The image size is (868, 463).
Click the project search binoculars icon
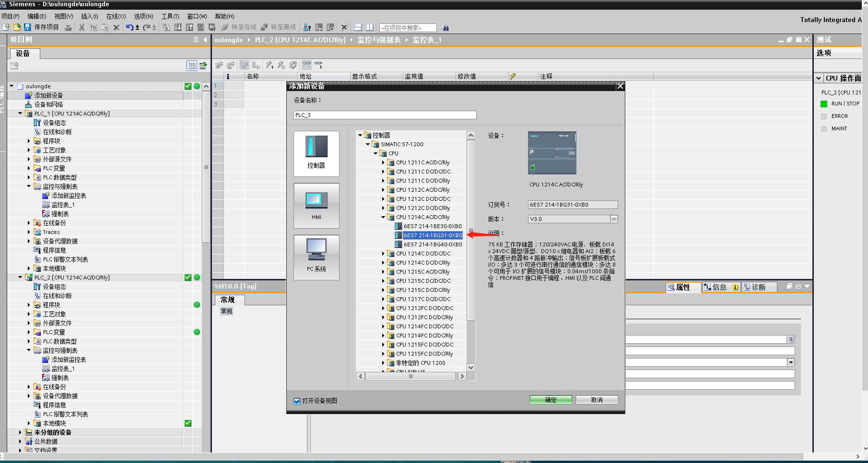(445, 27)
